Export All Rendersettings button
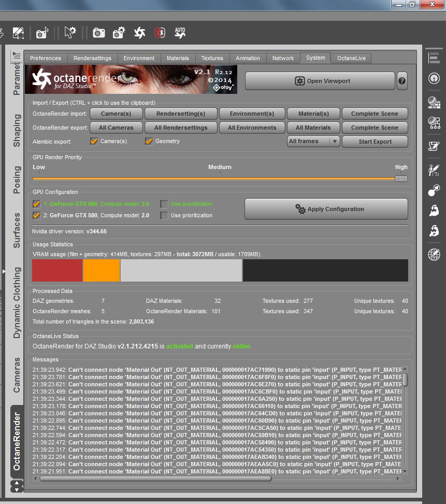446x504 pixels. point(181,128)
